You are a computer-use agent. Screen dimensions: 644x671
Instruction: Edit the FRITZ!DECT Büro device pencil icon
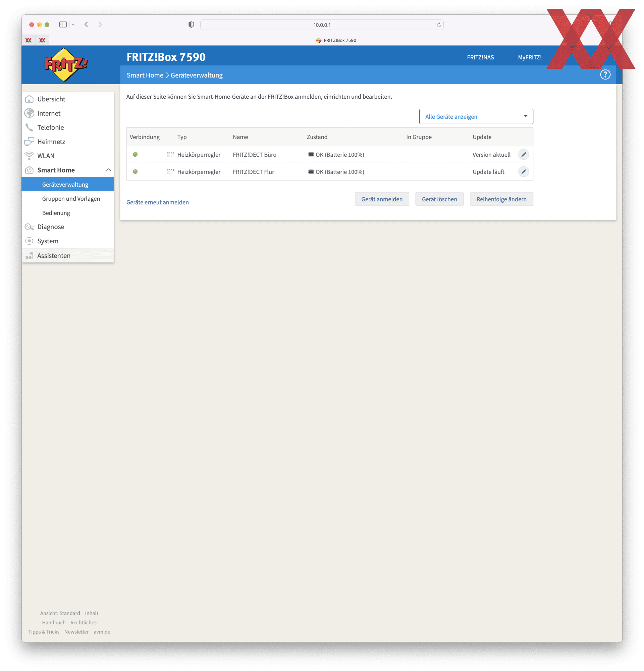[523, 154]
